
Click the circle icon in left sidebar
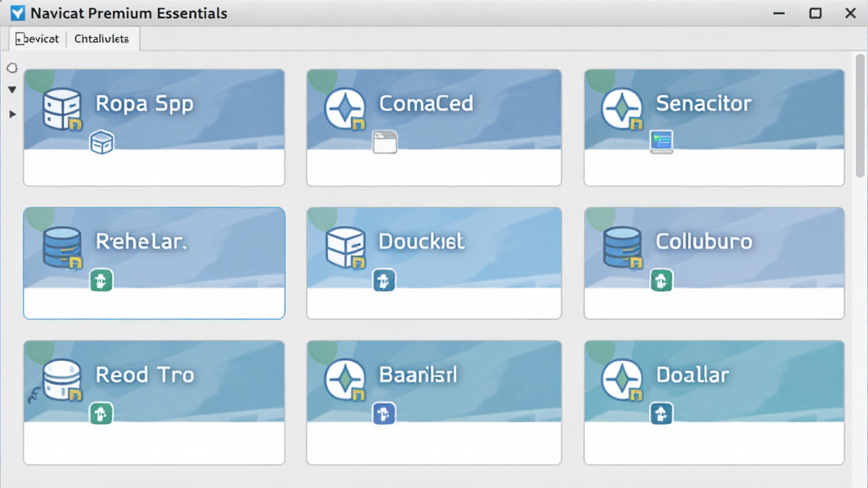[x=12, y=68]
